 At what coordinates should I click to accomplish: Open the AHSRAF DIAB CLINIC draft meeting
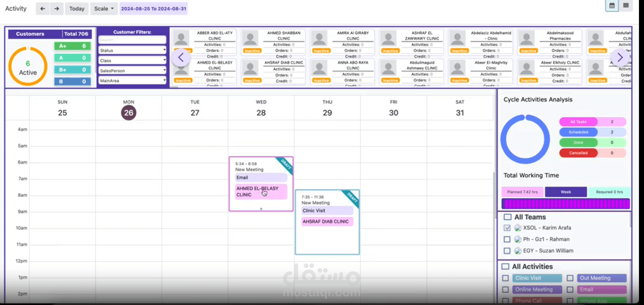pos(327,222)
